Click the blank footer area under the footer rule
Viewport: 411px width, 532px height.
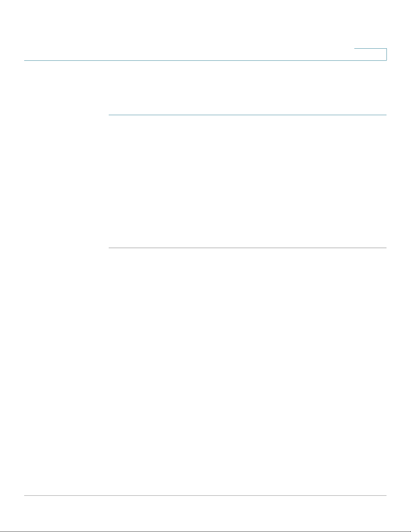click(x=205, y=514)
